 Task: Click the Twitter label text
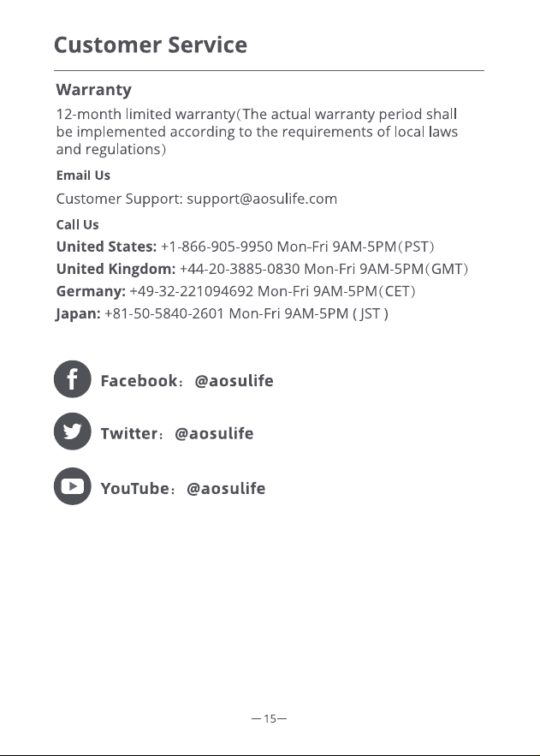129,433
